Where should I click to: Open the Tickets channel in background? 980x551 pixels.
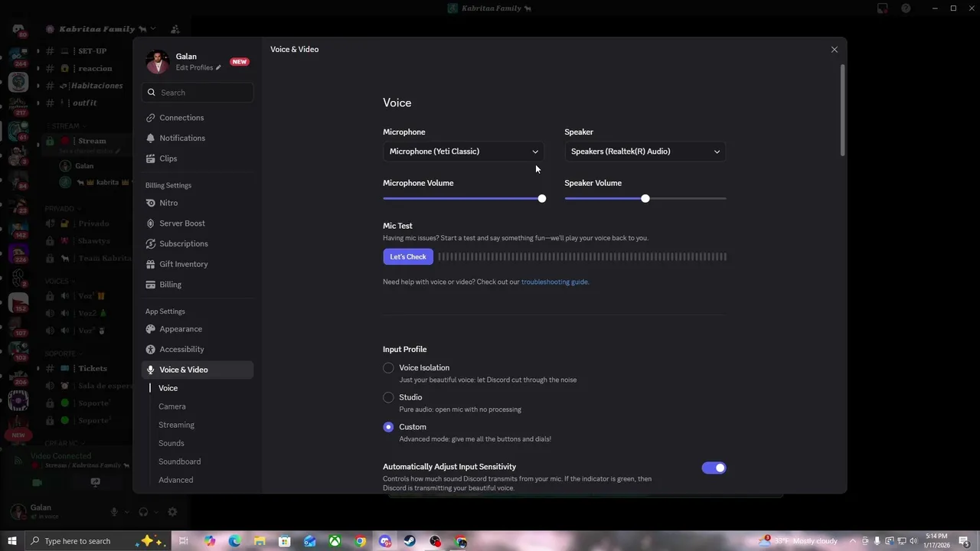[x=92, y=368]
